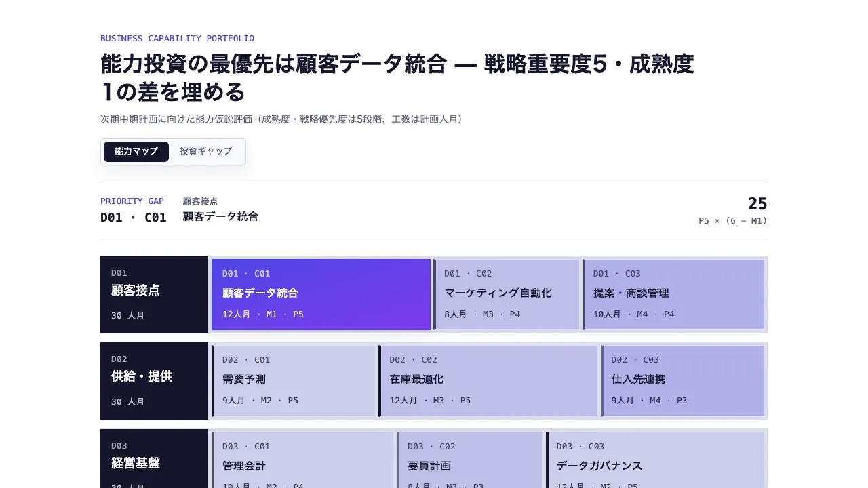Click the D01 顧客接点 domain header block
This screenshot has width=868, height=488.
[x=154, y=294]
